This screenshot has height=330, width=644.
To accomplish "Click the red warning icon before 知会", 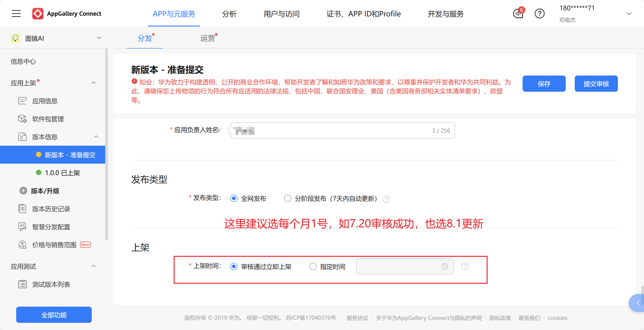I will 134,82.
